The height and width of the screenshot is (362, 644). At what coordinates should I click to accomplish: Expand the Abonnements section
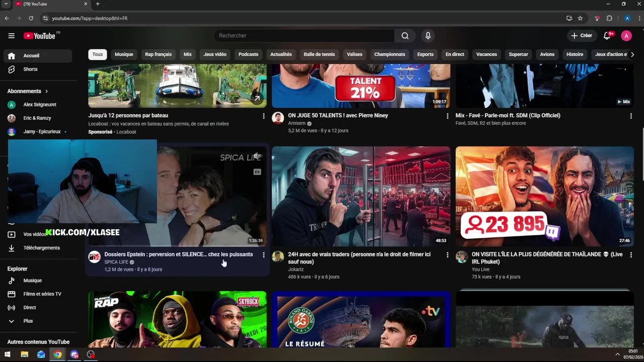28,91
